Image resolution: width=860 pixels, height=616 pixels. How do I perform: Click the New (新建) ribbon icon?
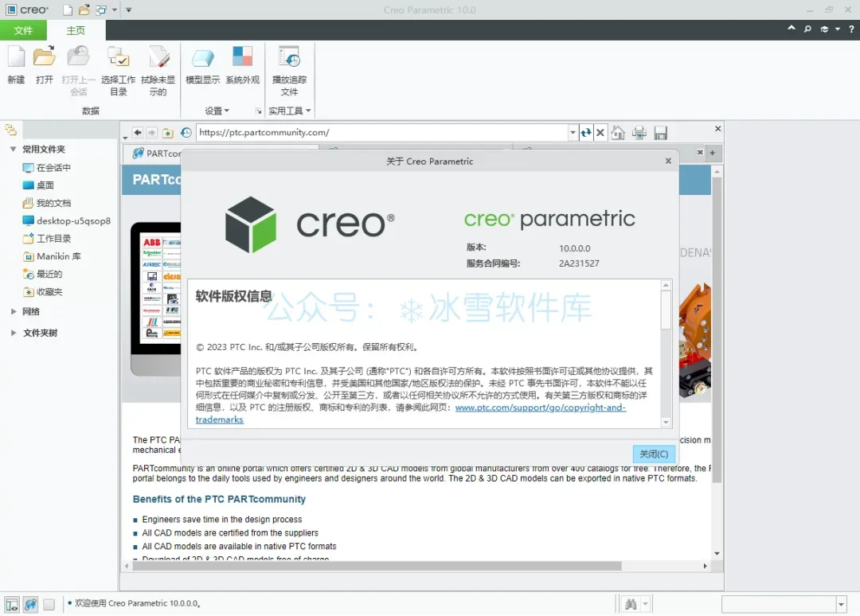[x=16, y=57]
